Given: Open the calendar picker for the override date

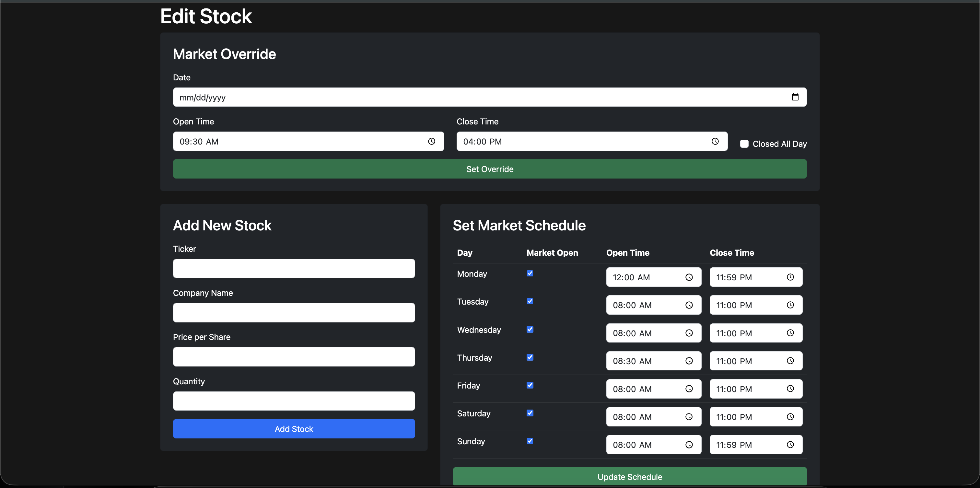Looking at the screenshot, I should [x=795, y=97].
